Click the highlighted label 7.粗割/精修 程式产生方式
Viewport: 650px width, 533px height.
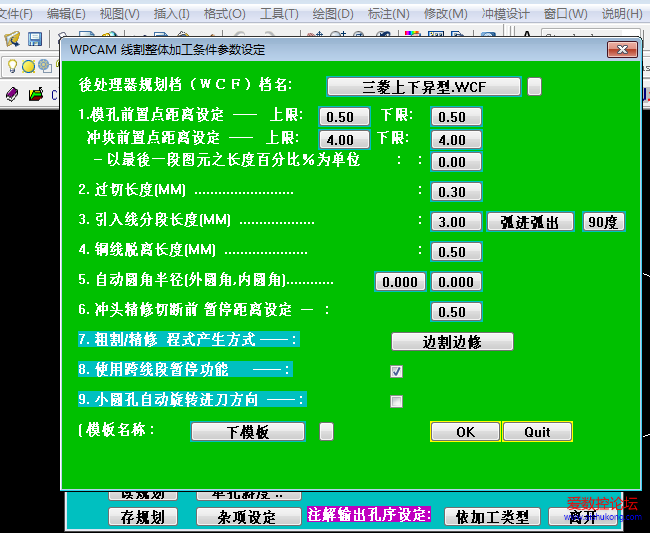point(189,339)
